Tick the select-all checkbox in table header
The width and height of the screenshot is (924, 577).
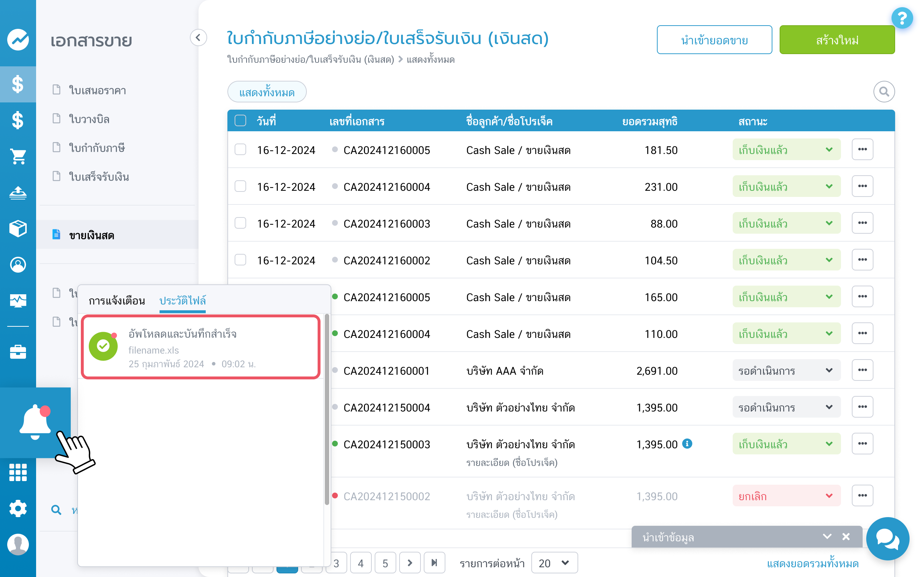pyautogui.click(x=240, y=121)
